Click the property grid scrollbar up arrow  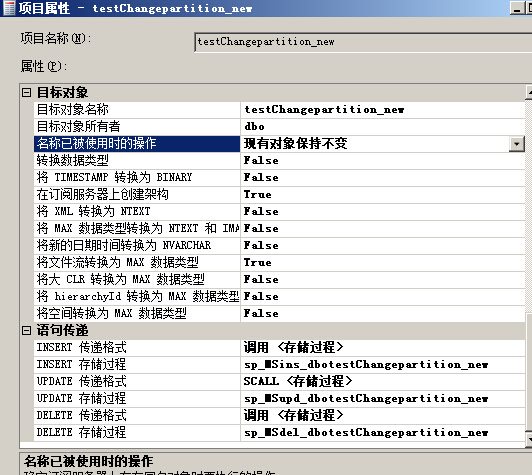point(529,92)
